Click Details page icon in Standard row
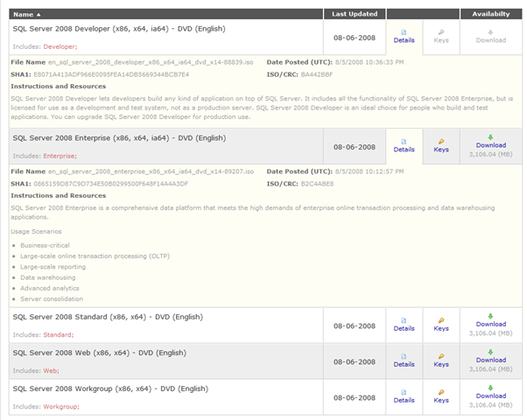 tap(404, 320)
